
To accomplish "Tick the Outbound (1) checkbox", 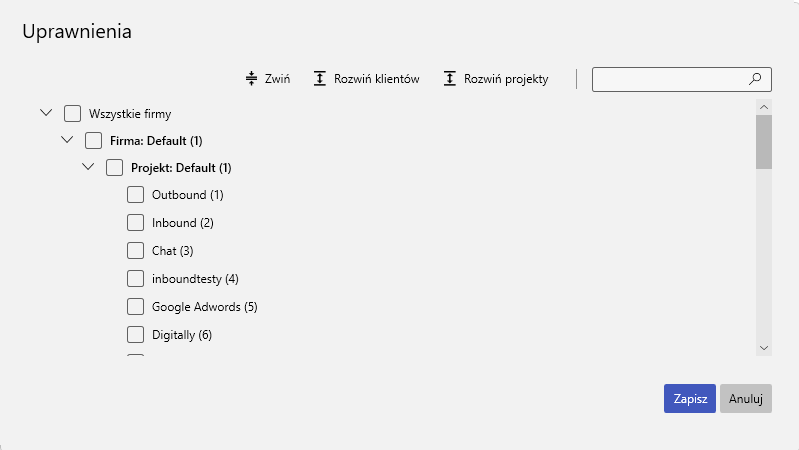I will click(135, 194).
